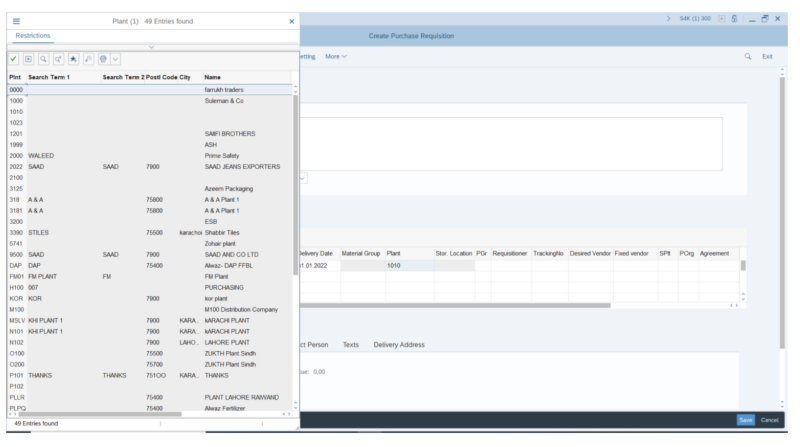Click the Plant field containing 1010
The height and width of the screenshot is (447, 800).
point(407,265)
